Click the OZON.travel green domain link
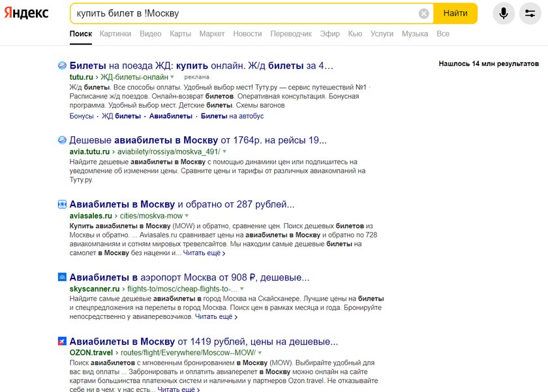The height and width of the screenshot is (392, 548). (x=91, y=353)
